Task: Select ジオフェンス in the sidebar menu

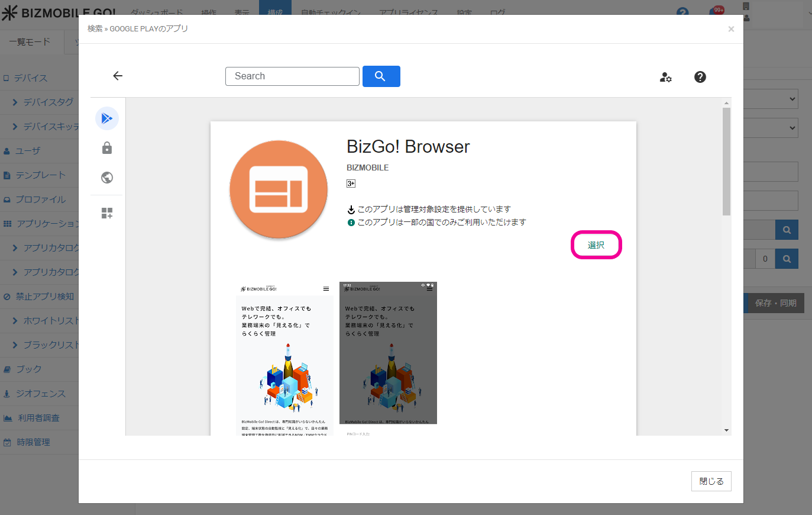Action: coord(40,394)
